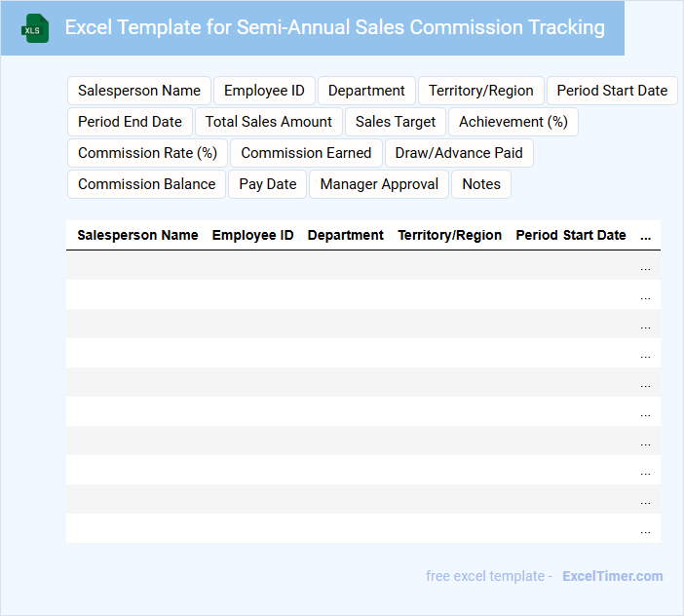Click the Total Sales Amount tag
This screenshot has height=616, width=684.
(x=269, y=122)
